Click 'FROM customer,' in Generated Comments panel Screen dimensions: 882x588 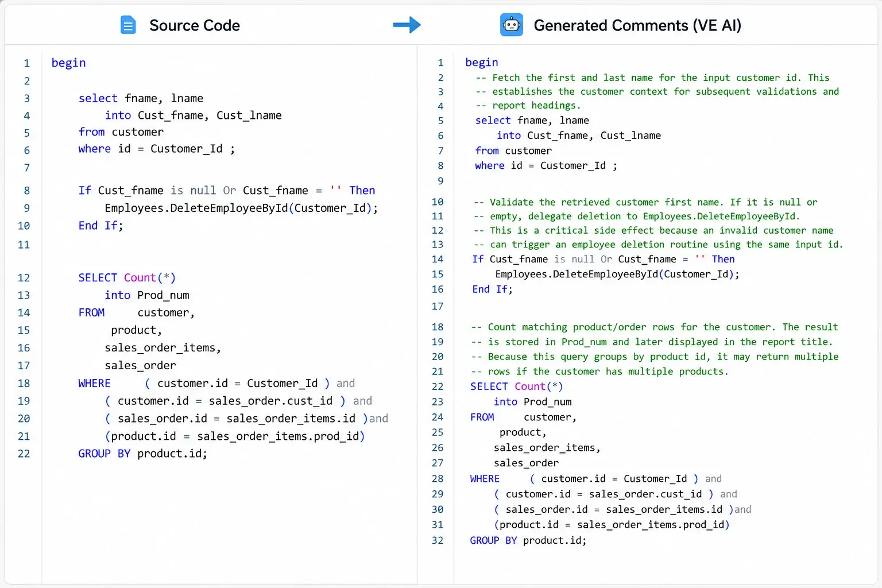(524, 417)
